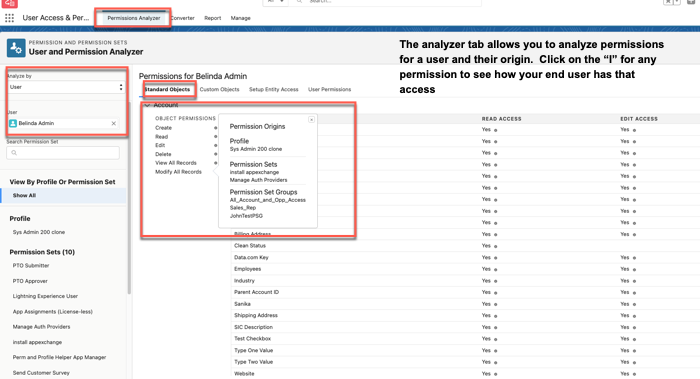Image resolution: width=700 pixels, height=379 pixels.
Task: Click the info dot beside Delete permission
Action: [216, 154]
